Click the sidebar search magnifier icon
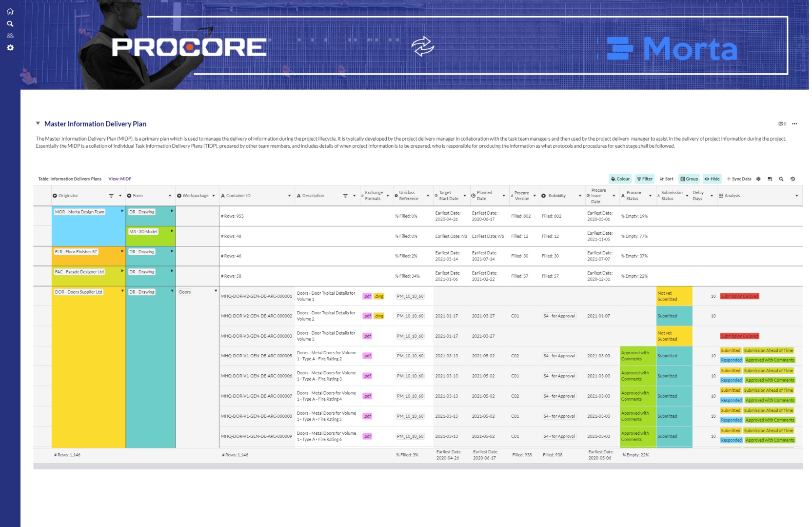The width and height of the screenshot is (812, 527). coord(10,24)
